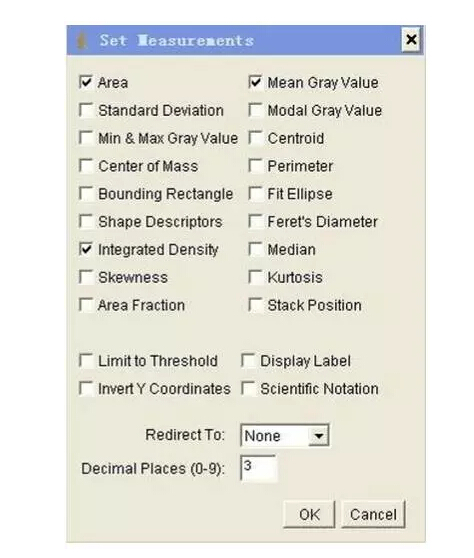The width and height of the screenshot is (474, 558).
Task: Select the Fit Ellipse checkbox
Action: 256,194
